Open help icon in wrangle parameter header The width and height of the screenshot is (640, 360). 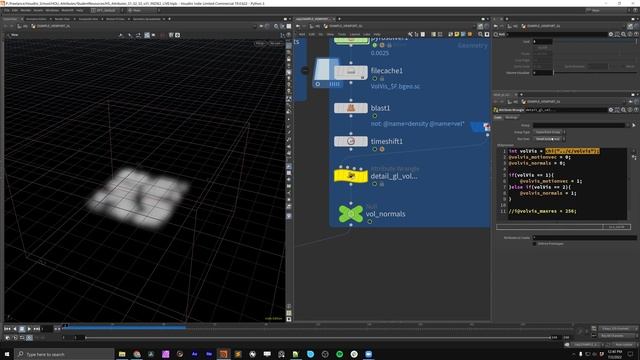click(x=636, y=110)
